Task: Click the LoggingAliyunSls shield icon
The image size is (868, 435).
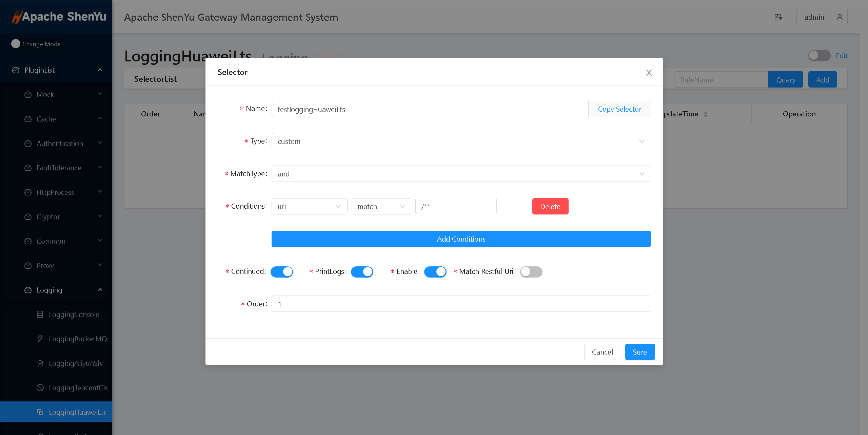Action: [x=40, y=363]
